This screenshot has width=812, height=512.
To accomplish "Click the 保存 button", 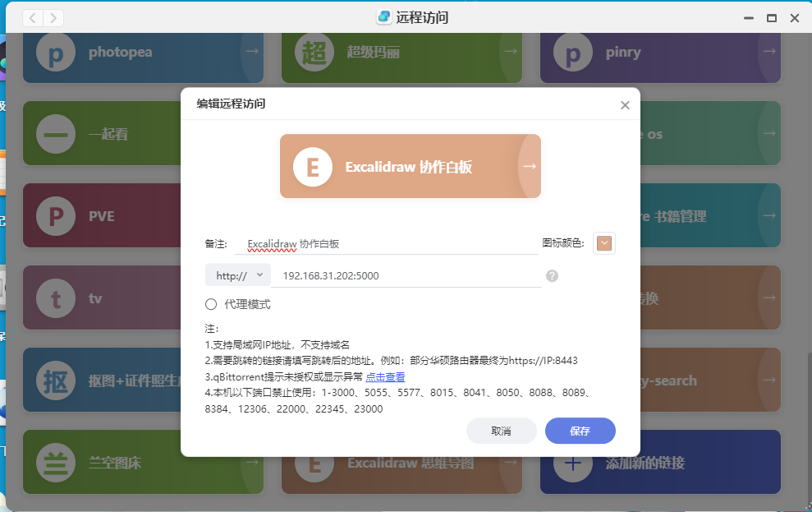I will coord(580,431).
